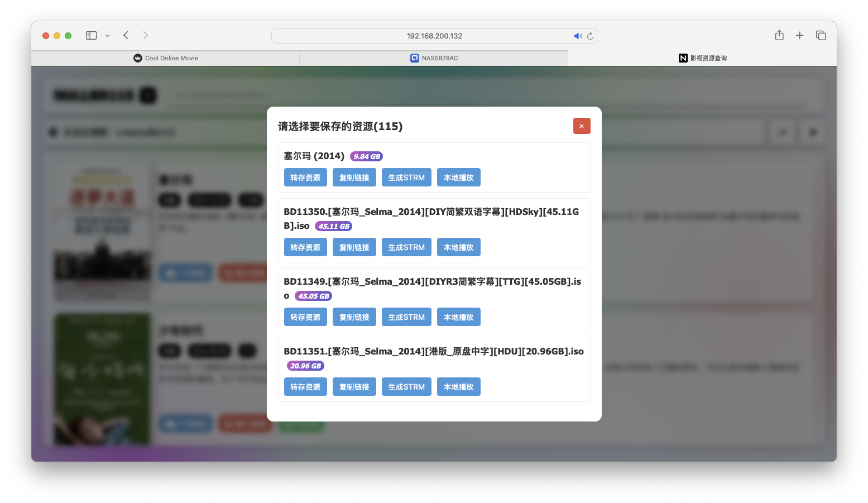Click 转存资源 for 塞尔玛 (2014)
868x503 pixels.
pos(305,177)
